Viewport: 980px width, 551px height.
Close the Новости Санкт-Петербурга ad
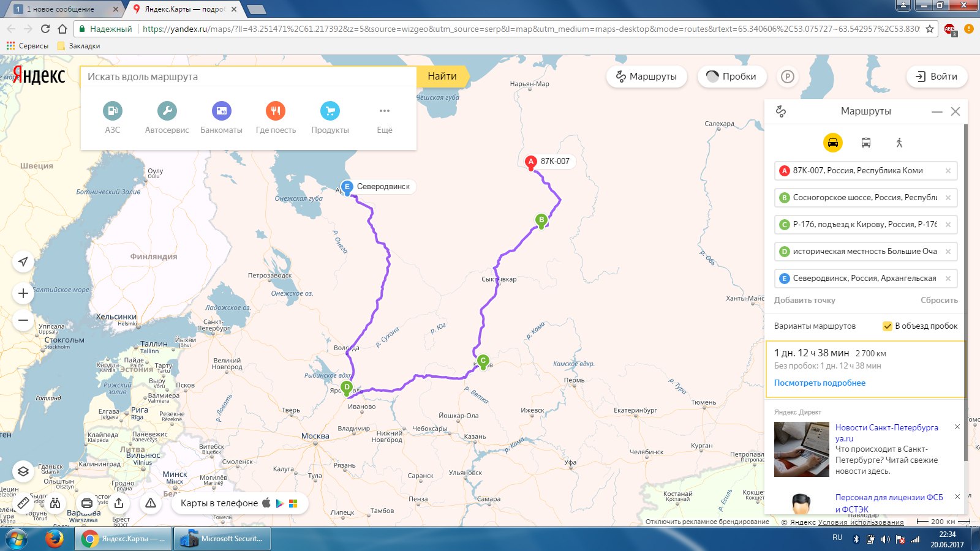click(x=957, y=427)
